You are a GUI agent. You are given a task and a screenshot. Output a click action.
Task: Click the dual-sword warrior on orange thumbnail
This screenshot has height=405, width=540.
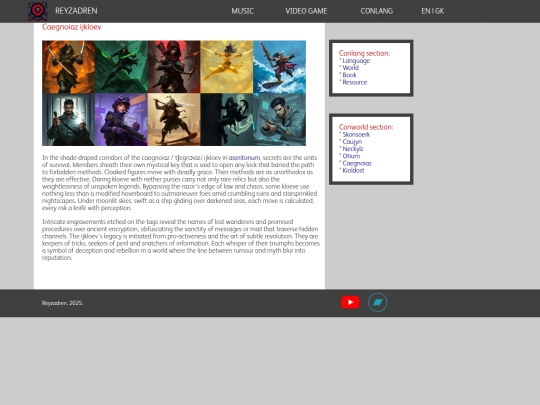point(69,67)
